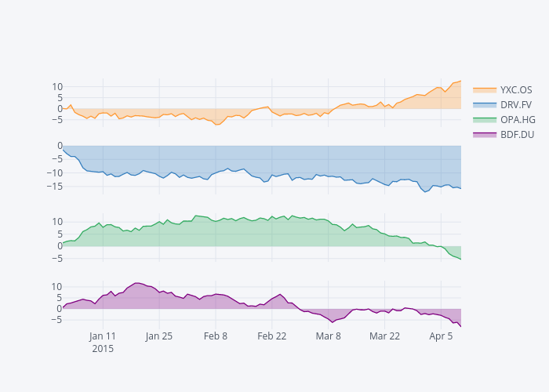Click the orange YXC.OS legend swatch

(485, 89)
